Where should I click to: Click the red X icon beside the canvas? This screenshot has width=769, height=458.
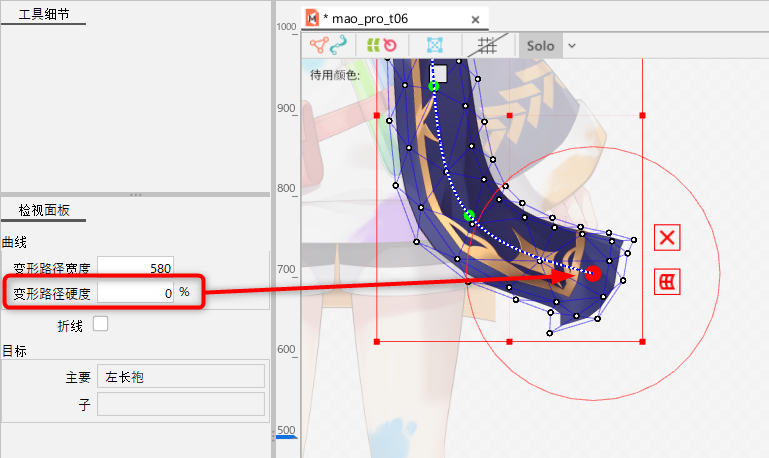click(x=667, y=237)
